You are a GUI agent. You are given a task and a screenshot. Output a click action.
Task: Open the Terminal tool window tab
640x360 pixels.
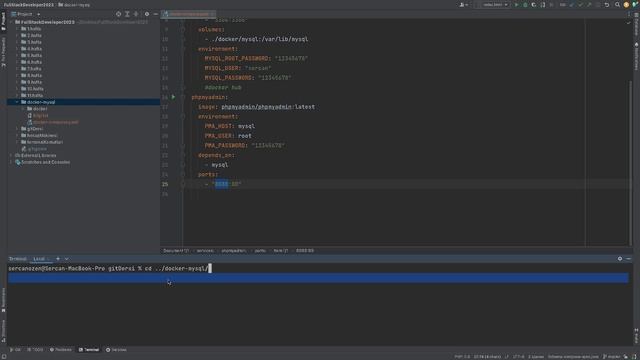pos(89,350)
